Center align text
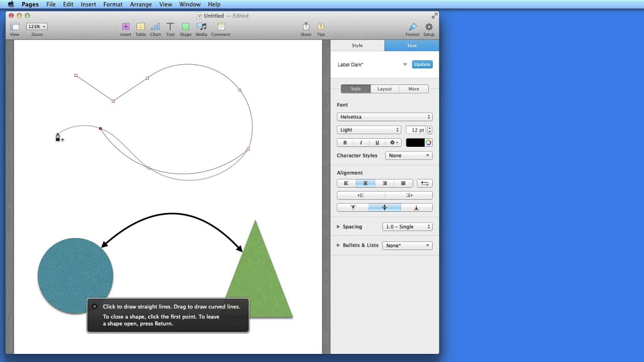This screenshot has height=362, width=644. tap(365, 184)
